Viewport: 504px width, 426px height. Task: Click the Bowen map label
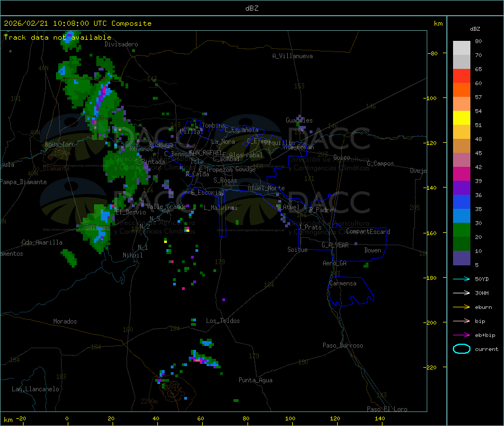tap(372, 250)
